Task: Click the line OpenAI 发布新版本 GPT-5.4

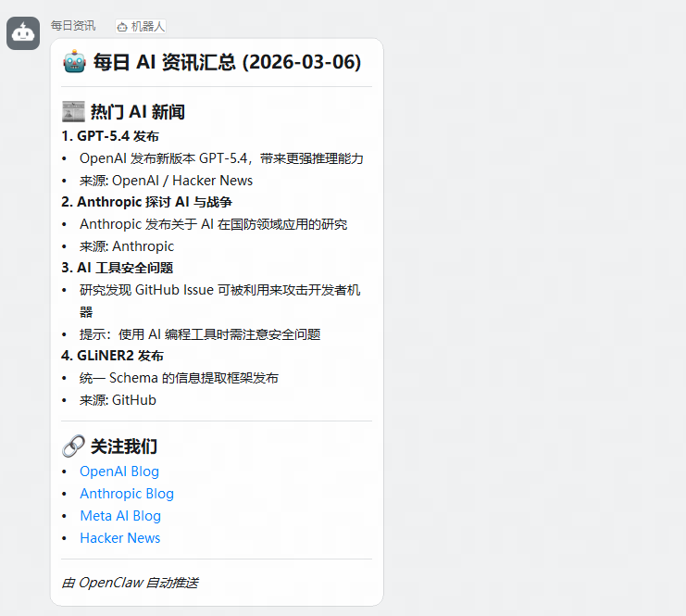Action: click(221, 158)
